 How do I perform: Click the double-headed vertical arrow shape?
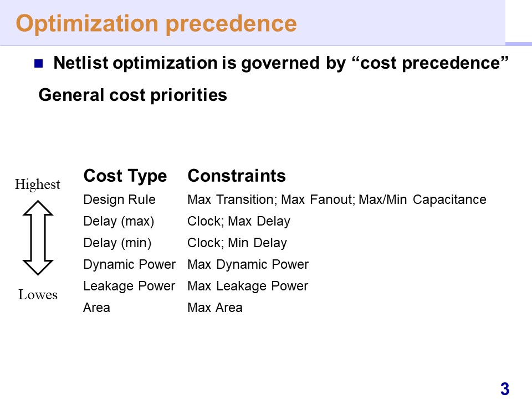(38, 238)
